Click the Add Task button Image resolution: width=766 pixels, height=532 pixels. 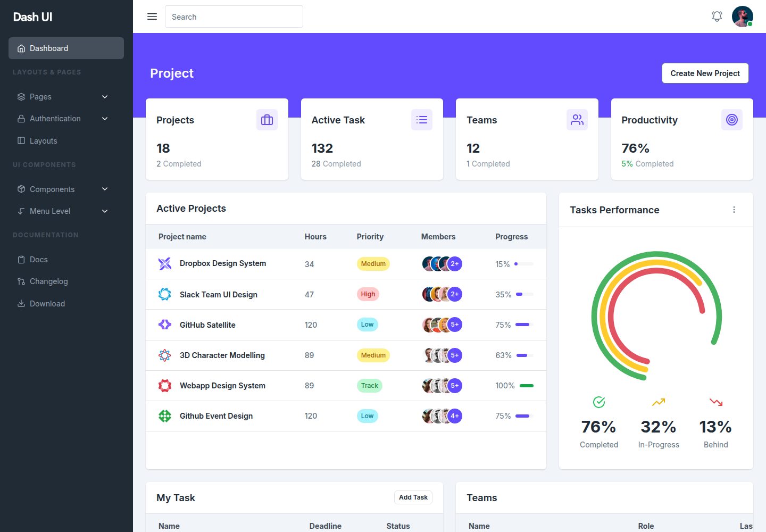(413, 497)
